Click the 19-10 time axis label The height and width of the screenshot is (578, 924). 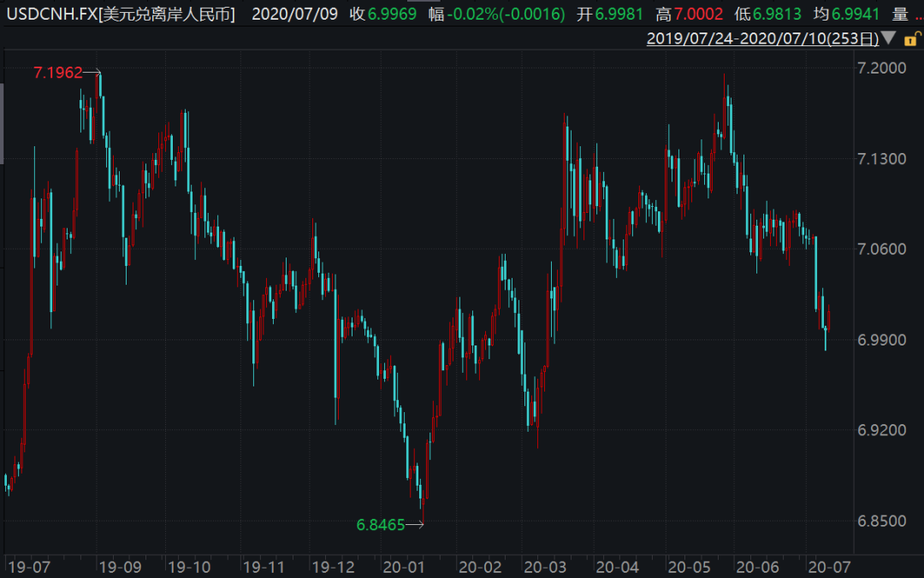pos(189,568)
